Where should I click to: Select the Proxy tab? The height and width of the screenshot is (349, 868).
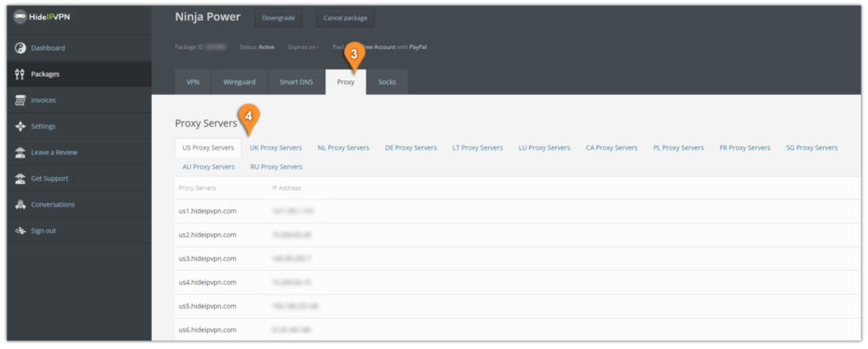coord(346,82)
